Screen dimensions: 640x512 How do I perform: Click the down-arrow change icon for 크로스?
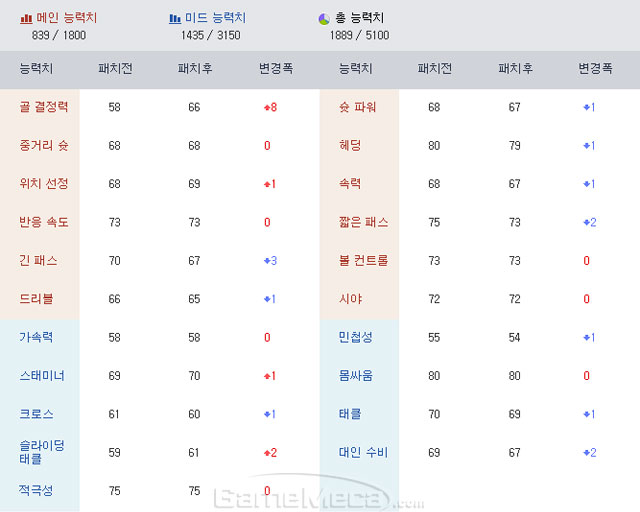pyautogui.click(x=267, y=414)
